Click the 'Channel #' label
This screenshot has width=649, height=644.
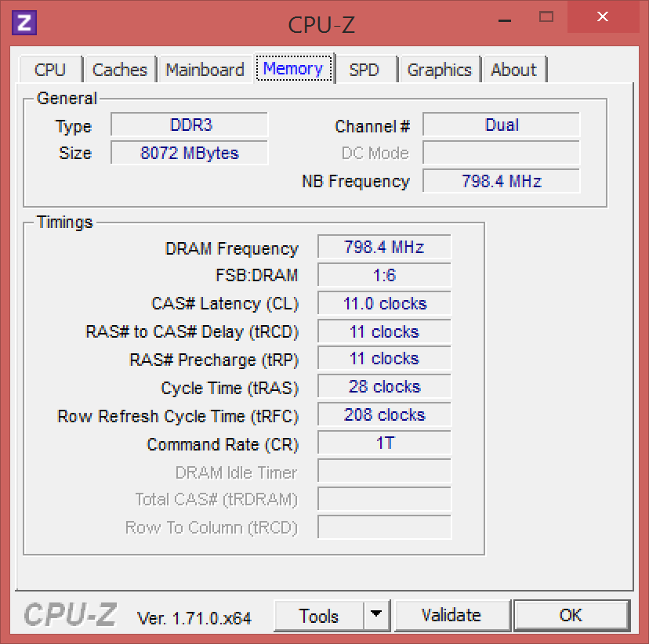coord(372,126)
